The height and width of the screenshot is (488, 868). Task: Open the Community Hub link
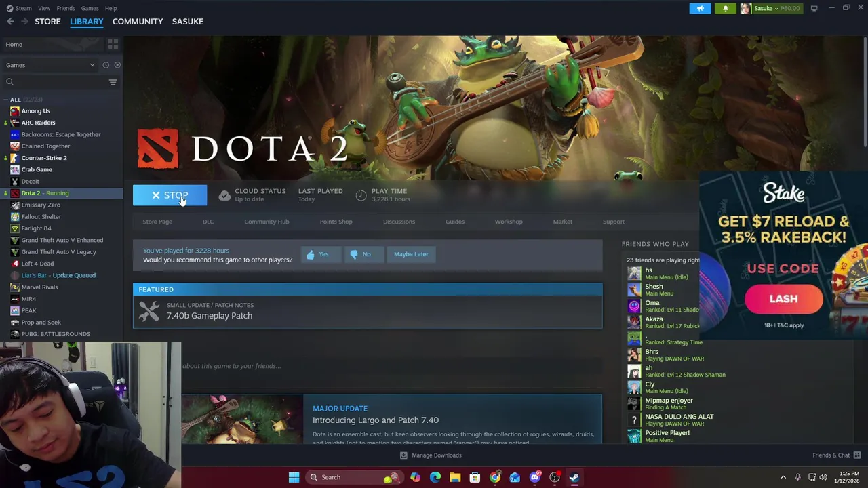(x=267, y=222)
